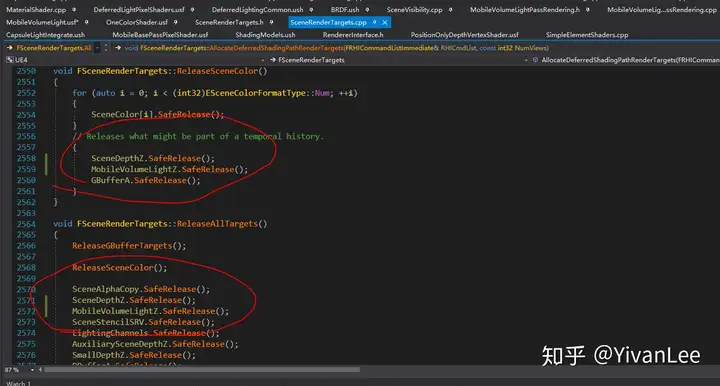720x386 pixels.
Task: Click ReleaseAllTargets function name
Action: (217, 224)
